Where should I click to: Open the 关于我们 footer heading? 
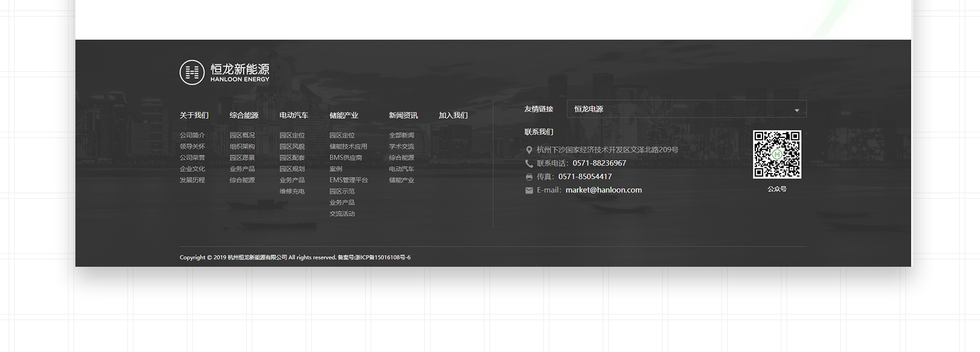[194, 115]
